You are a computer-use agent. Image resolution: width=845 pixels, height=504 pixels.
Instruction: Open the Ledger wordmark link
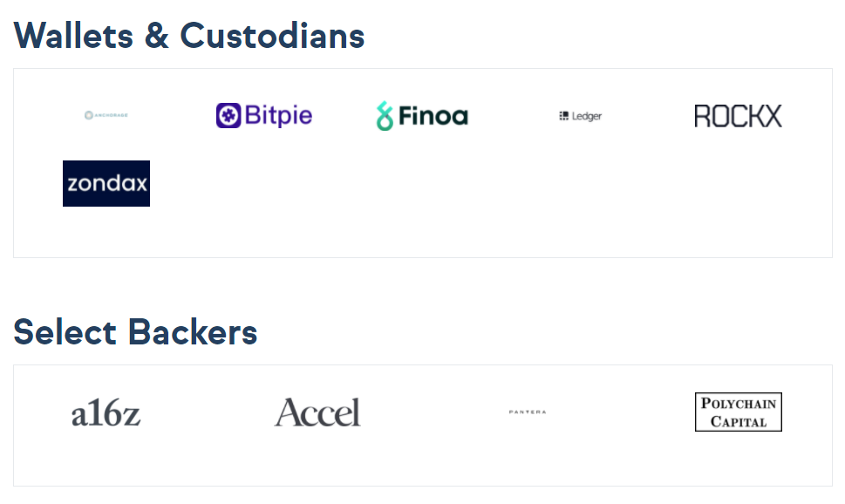[x=586, y=116]
